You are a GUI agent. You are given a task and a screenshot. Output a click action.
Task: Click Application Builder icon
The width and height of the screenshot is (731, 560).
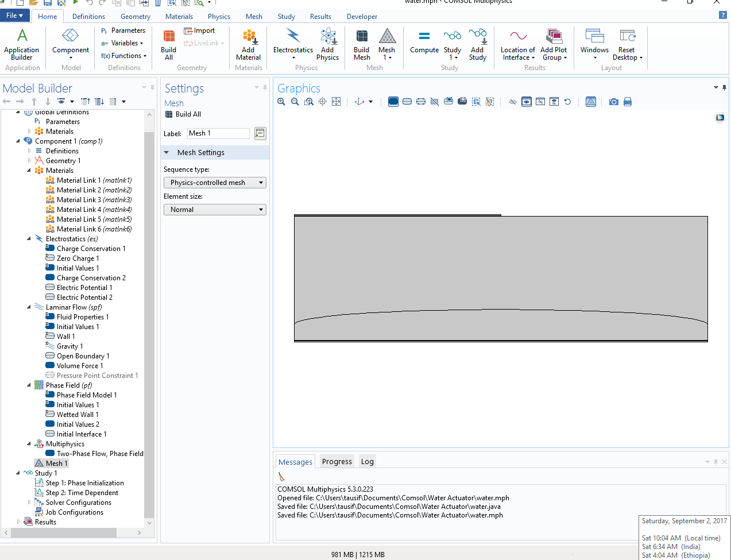coord(22,44)
